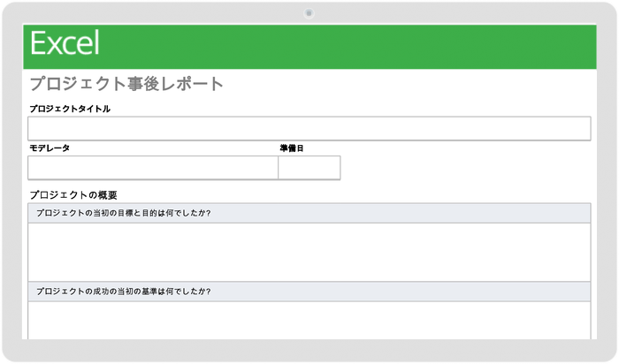Select the question プロジェクトの成功の当初の基準は何でしたか?
The image size is (619, 364).
(x=124, y=292)
